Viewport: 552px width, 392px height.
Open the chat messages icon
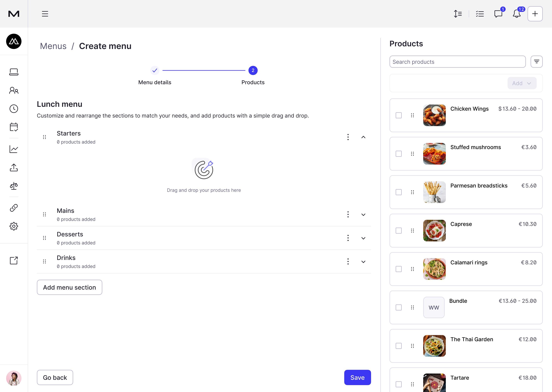click(498, 14)
